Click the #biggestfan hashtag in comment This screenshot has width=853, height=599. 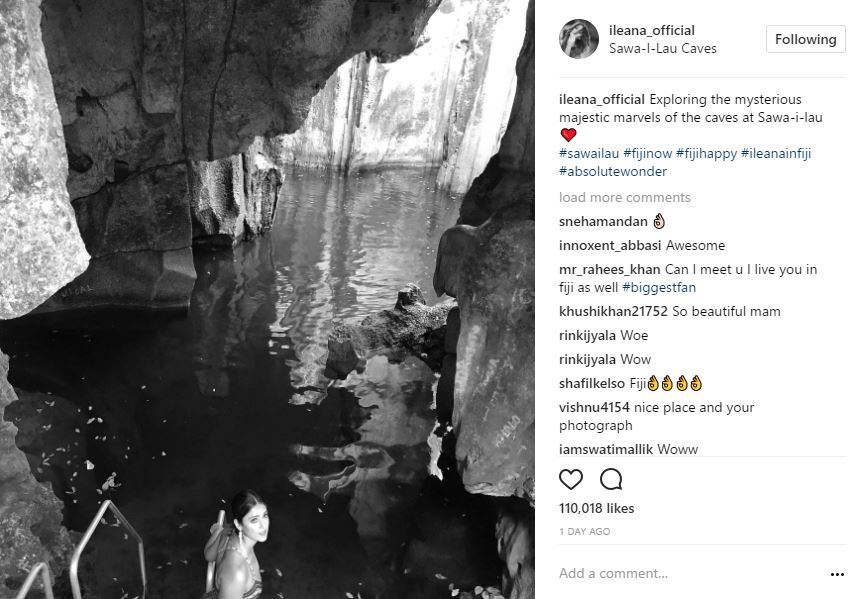(x=657, y=287)
